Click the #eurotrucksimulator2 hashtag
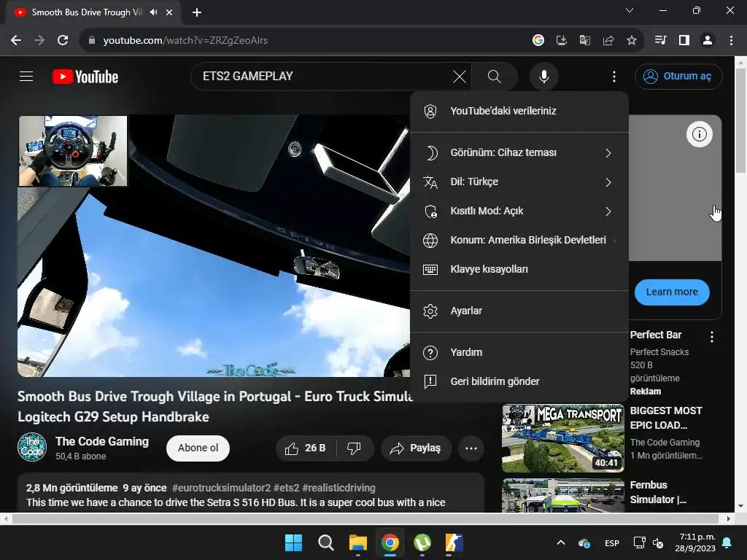The width and height of the screenshot is (747, 560). [x=221, y=488]
